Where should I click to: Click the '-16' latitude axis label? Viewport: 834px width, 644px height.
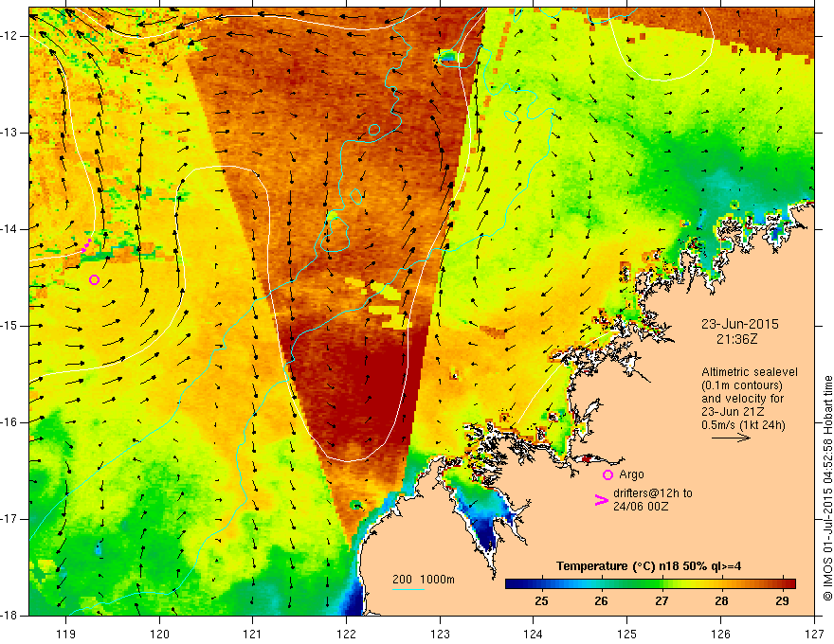point(10,421)
